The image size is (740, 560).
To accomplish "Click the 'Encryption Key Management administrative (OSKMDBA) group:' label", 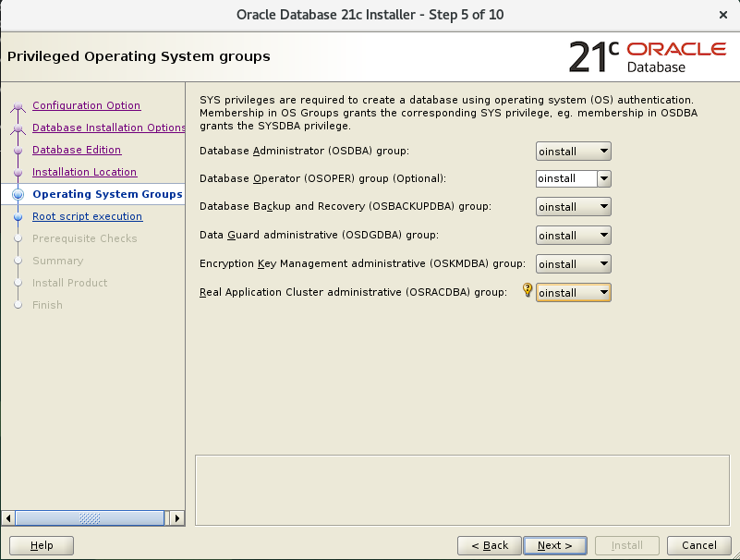I will [x=362, y=263].
